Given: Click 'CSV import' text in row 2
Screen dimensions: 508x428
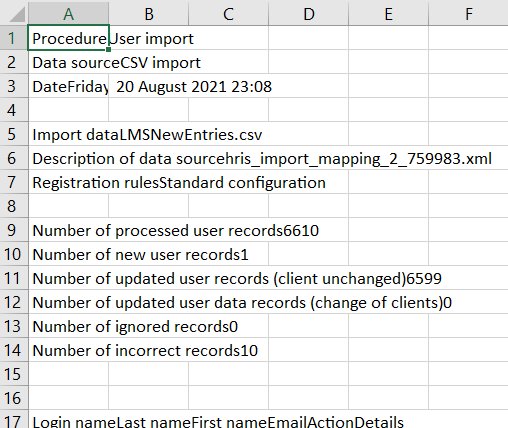Looking at the screenshot, I should coord(160,63).
